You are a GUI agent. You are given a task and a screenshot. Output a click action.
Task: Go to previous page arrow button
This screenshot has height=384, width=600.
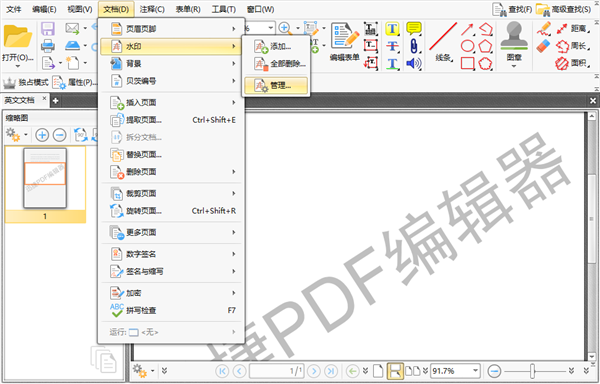[240, 371]
